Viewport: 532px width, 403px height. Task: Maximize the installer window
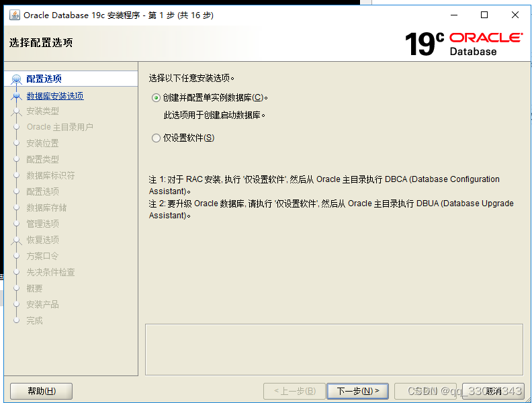tap(484, 15)
